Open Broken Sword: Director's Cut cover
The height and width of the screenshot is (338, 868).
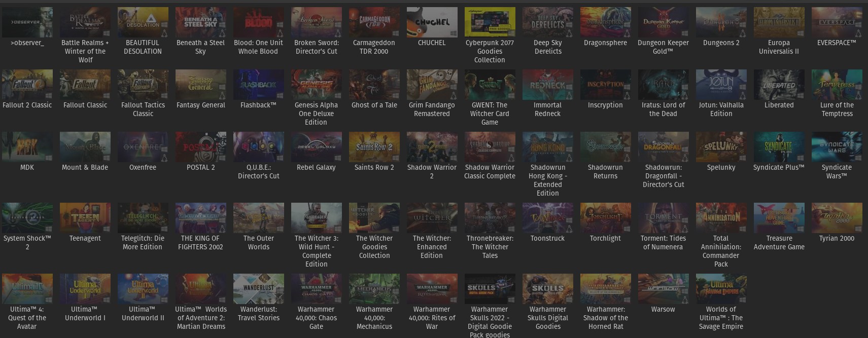point(317,22)
